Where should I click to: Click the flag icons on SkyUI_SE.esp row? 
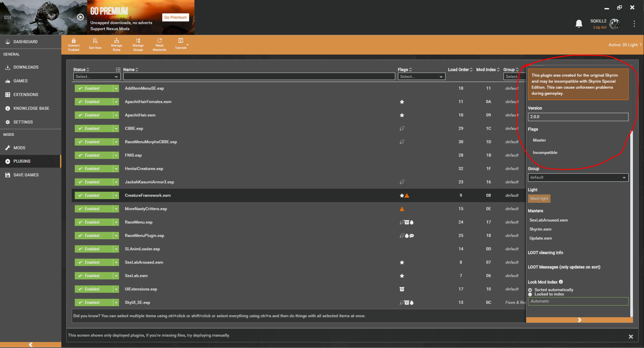coord(407,303)
